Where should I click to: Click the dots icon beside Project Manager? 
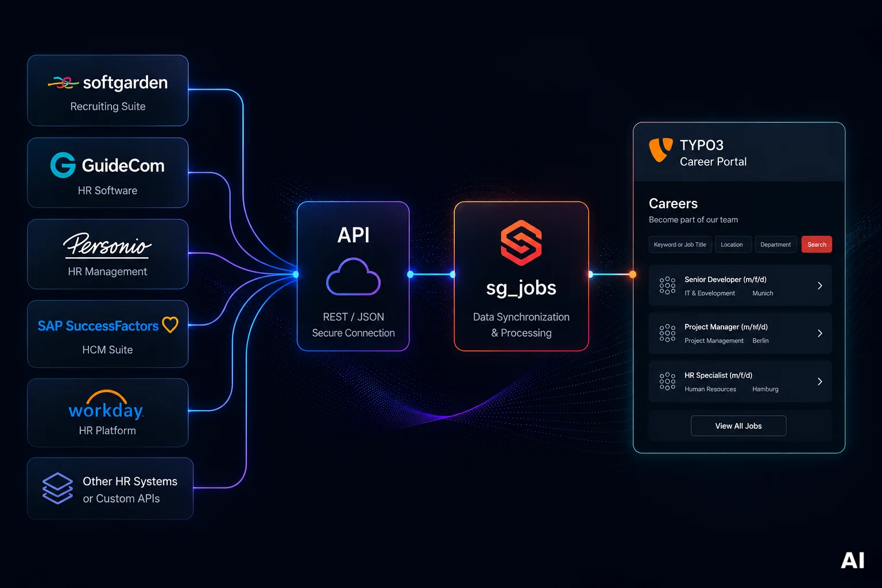pyautogui.click(x=667, y=333)
